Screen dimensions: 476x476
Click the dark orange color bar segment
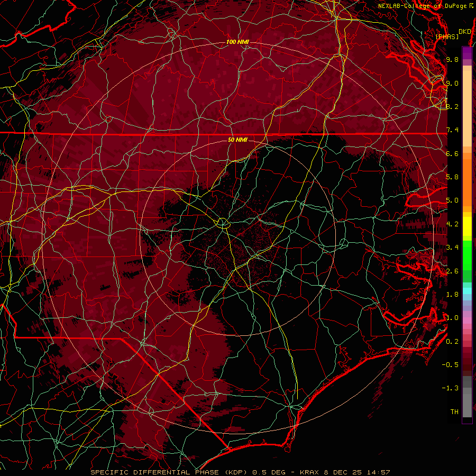pos(467,182)
